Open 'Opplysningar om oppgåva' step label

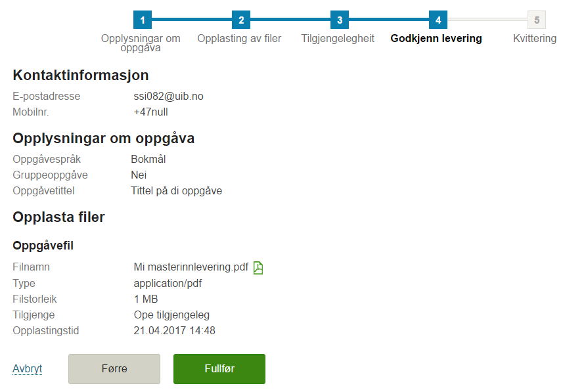point(141,43)
